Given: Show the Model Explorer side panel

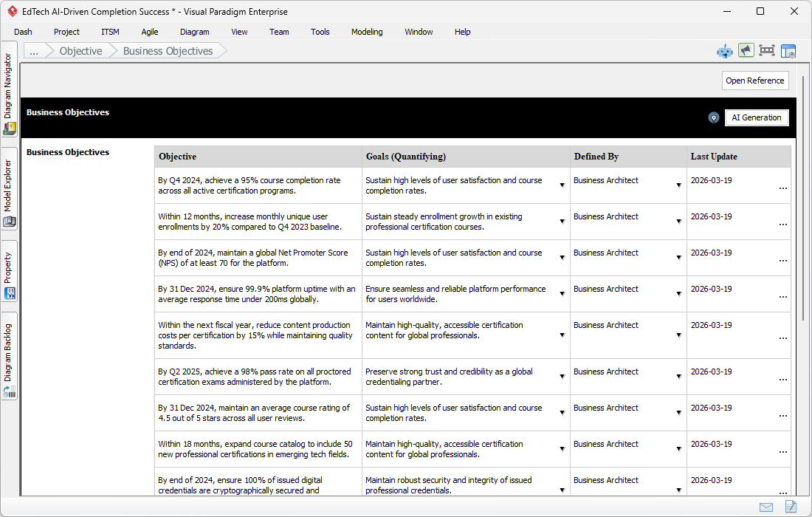Looking at the screenshot, I should 9,192.
